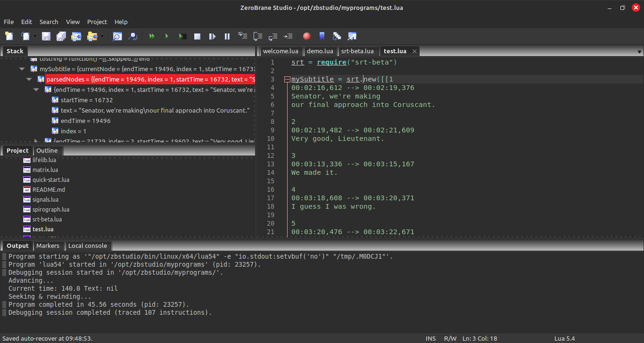Set project directory from current file

click(x=76, y=36)
